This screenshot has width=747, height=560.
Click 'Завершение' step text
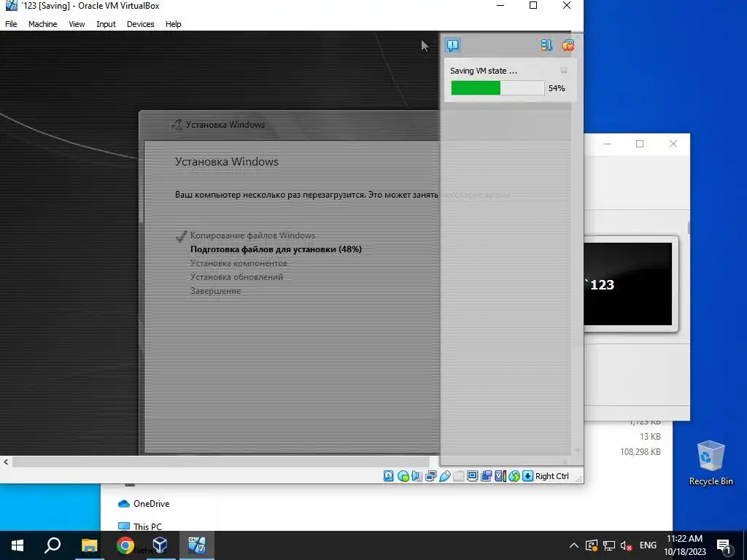pyautogui.click(x=215, y=290)
